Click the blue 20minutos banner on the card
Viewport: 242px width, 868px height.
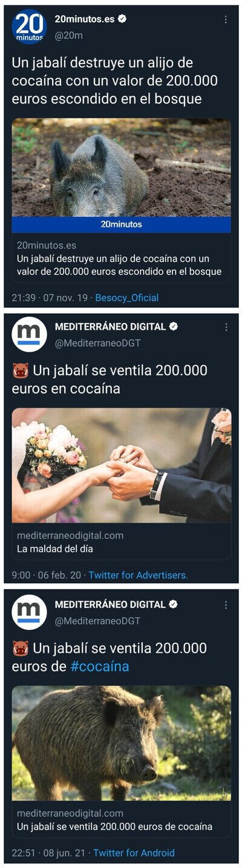[121, 224]
